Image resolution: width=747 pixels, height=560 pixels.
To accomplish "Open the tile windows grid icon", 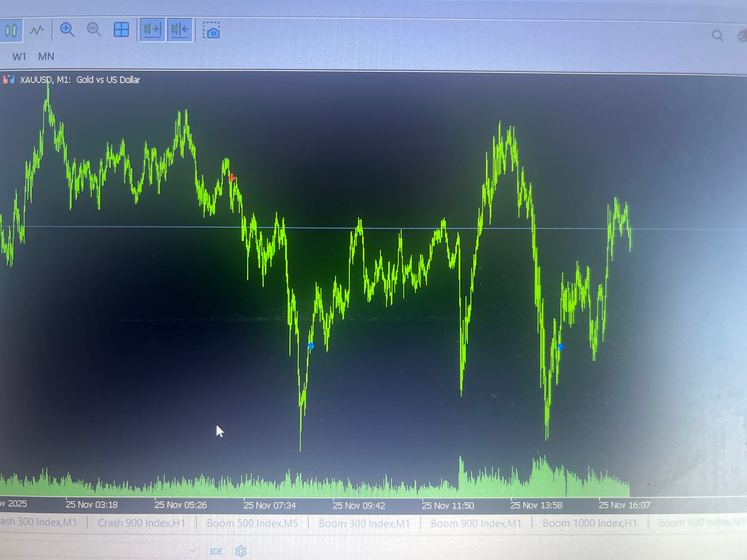I will [121, 30].
